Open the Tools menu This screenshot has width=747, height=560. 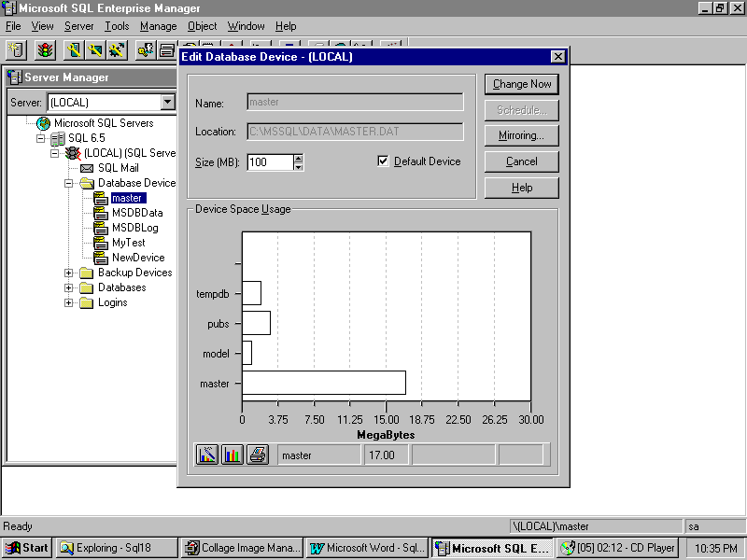117,26
